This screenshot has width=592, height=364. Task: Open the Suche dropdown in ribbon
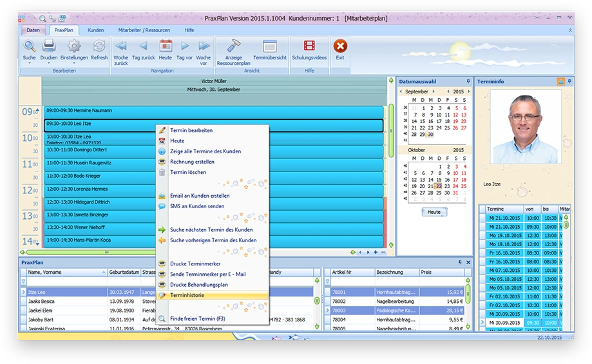(x=30, y=63)
